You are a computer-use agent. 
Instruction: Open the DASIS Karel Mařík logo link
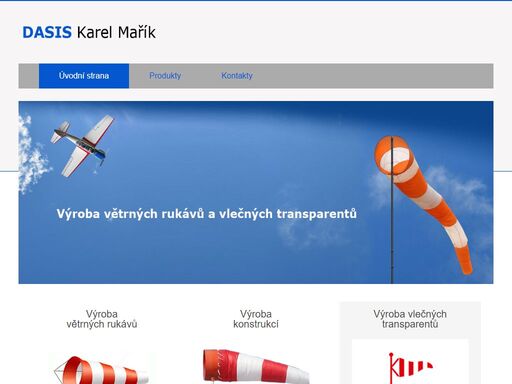coord(89,32)
